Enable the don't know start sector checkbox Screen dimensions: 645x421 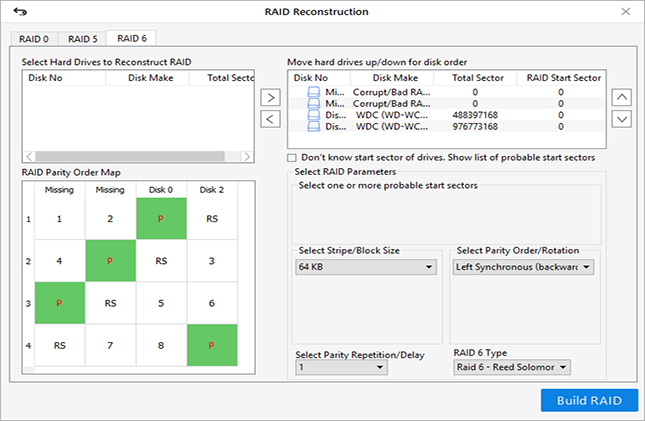[x=292, y=157]
